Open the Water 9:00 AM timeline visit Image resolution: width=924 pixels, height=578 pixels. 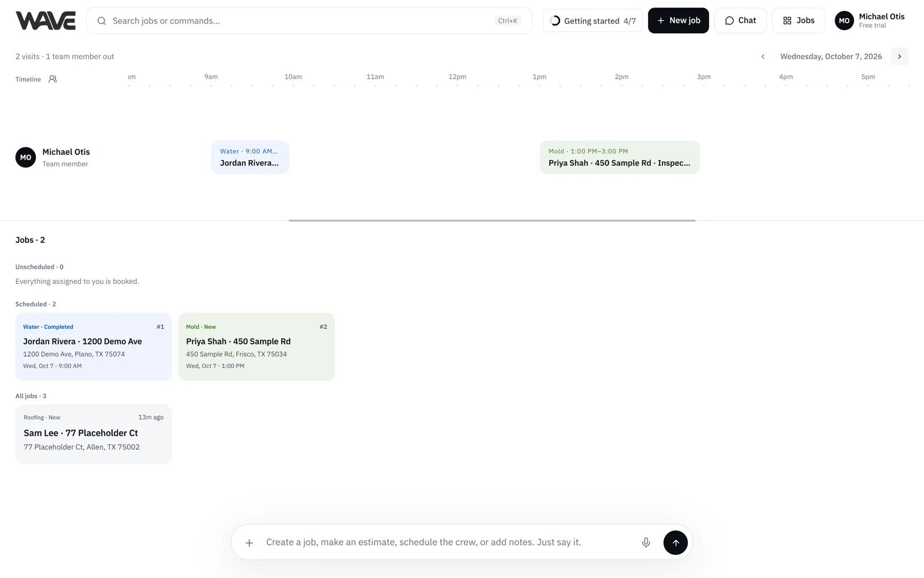tap(250, 157)
